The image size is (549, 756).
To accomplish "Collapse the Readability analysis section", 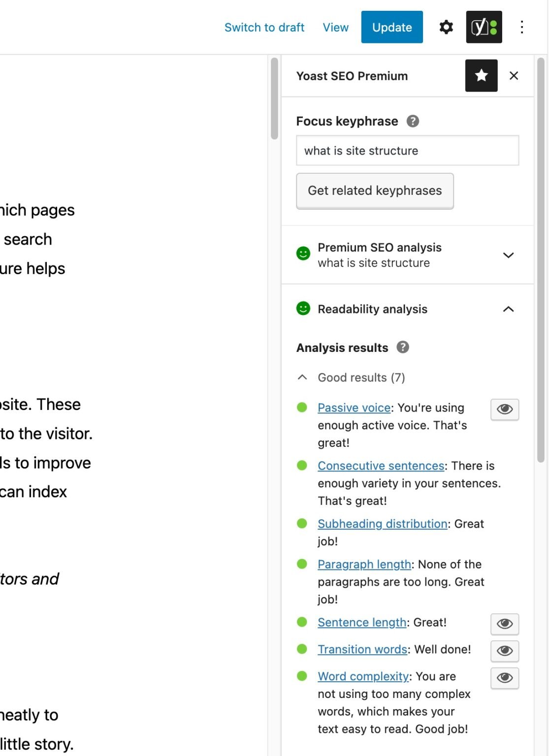I will [x=508, y=309].
